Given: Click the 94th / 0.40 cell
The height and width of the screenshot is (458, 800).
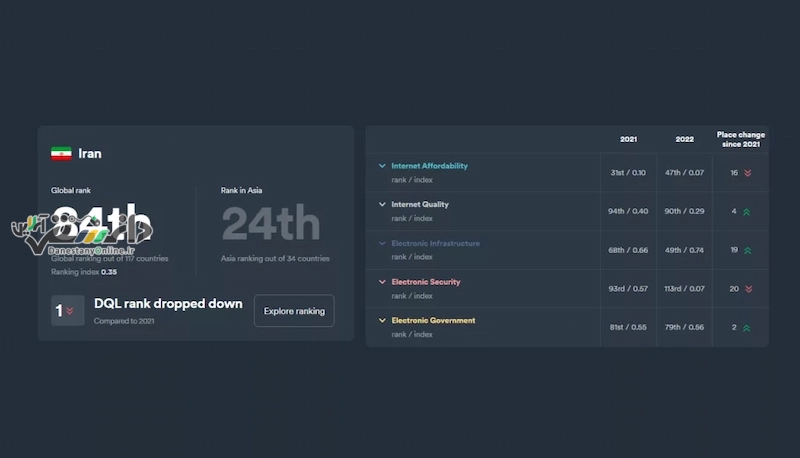Looking at the screenshot, I should click(628, 211).
